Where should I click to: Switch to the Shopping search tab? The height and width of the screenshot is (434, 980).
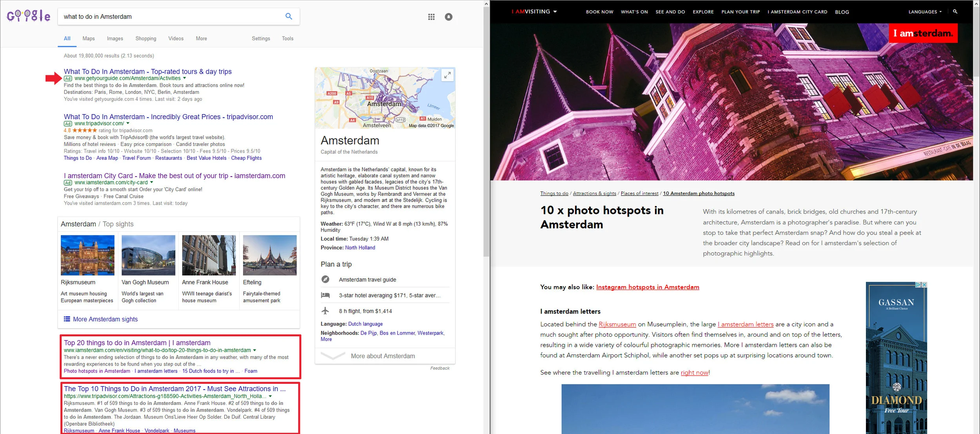click(146, 38)
